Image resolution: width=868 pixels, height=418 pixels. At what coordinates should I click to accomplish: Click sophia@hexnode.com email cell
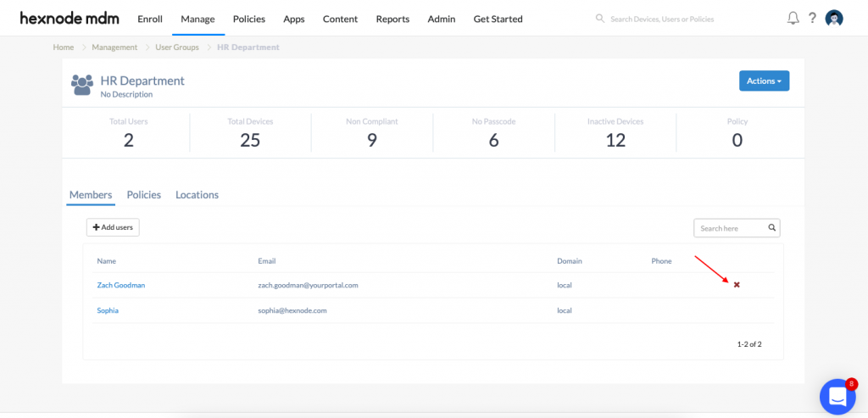[x=292, y=310]
